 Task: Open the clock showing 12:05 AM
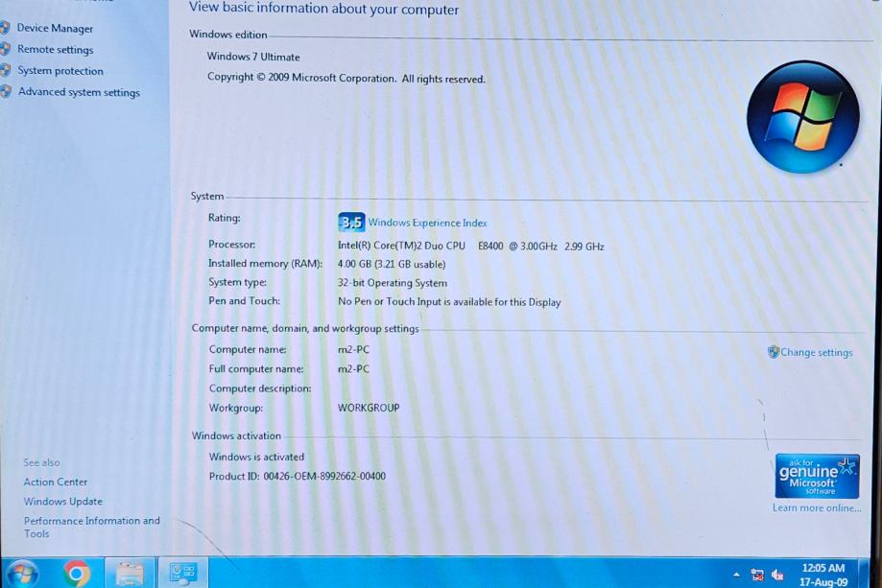(822, 576)
